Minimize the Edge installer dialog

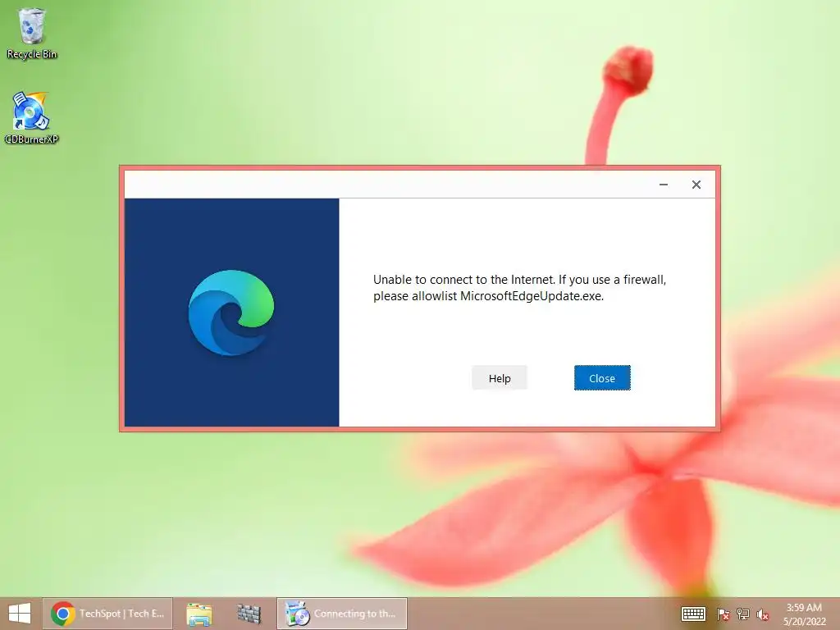coord(663,185)
